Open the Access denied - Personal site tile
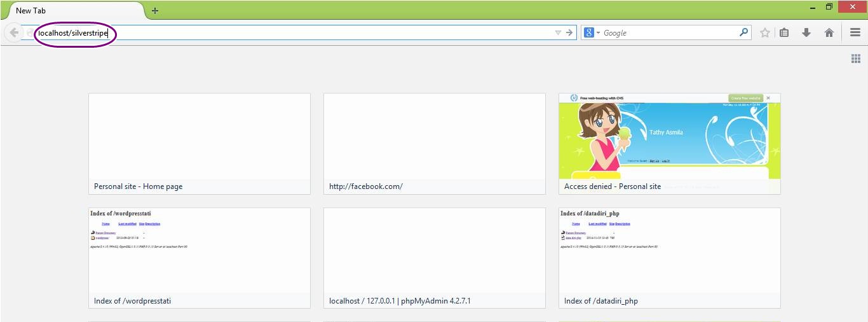The height and width of the screenshot is (322, 868). click(669, 143)
